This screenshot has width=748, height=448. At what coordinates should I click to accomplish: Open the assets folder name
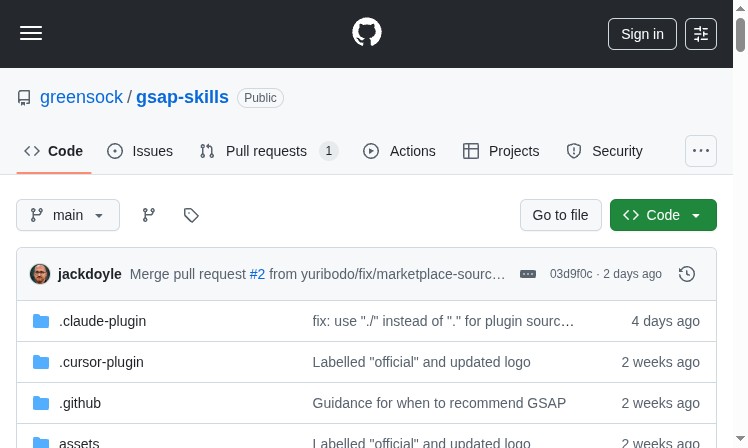tap(79, 443)
